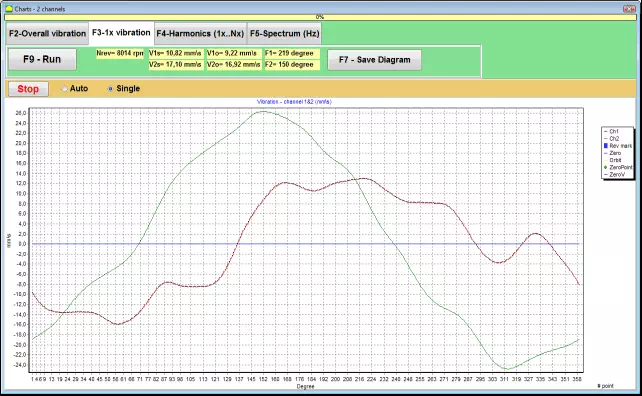Click the F1= 219 degree value
The height and width of the screenshot is (396, 642).
pyautogui.click(x=292, y=53)
